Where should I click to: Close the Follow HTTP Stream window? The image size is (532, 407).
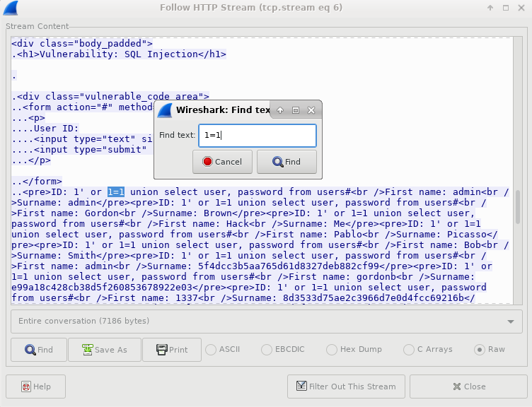(521, 8)
